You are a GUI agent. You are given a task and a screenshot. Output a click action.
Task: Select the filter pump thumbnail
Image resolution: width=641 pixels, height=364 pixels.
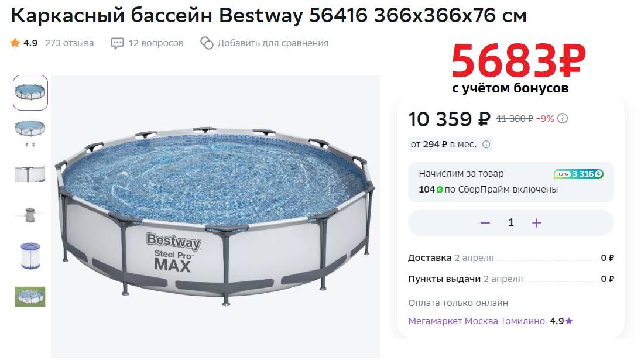point(30,214)
